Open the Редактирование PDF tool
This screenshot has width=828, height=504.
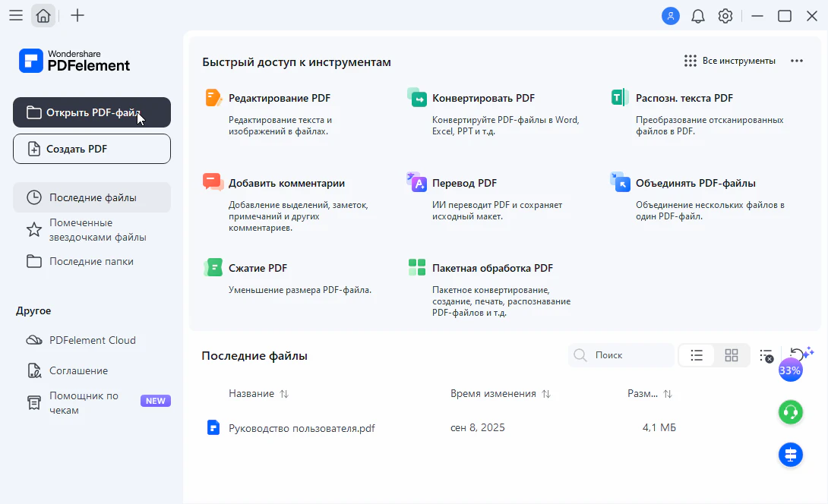tap(280, 98)
